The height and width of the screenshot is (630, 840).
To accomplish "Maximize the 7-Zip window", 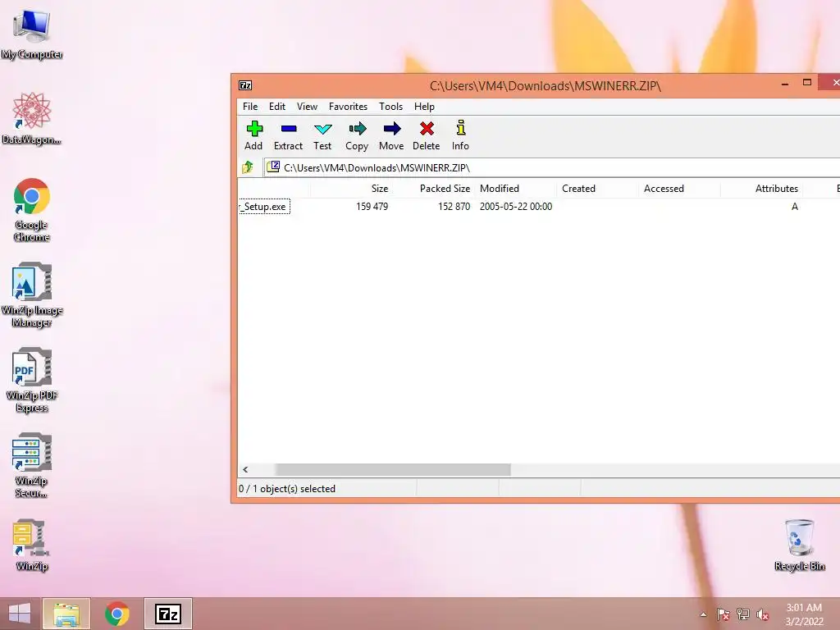I will pos(807,83).
